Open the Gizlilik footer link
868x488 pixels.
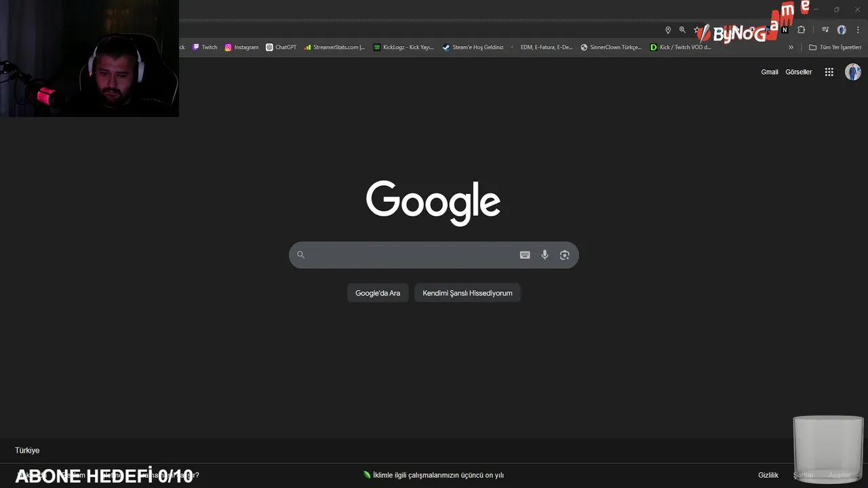[x=768, y=475]
